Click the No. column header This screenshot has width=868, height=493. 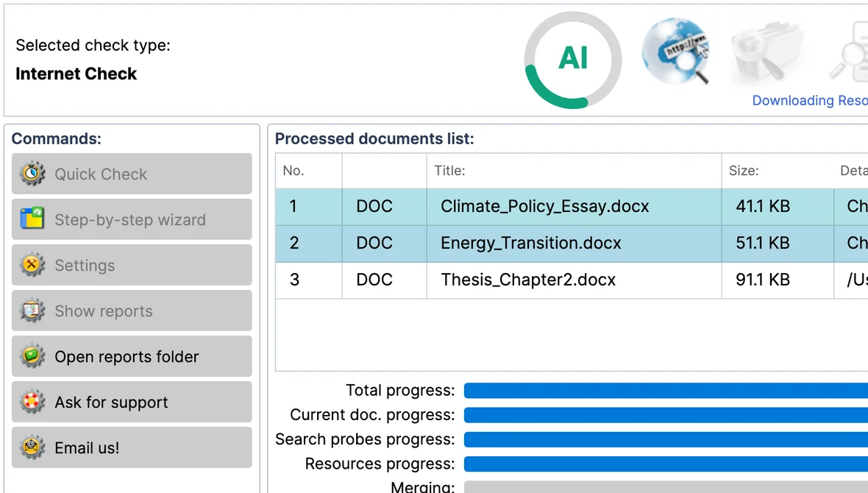click(309, 171)
